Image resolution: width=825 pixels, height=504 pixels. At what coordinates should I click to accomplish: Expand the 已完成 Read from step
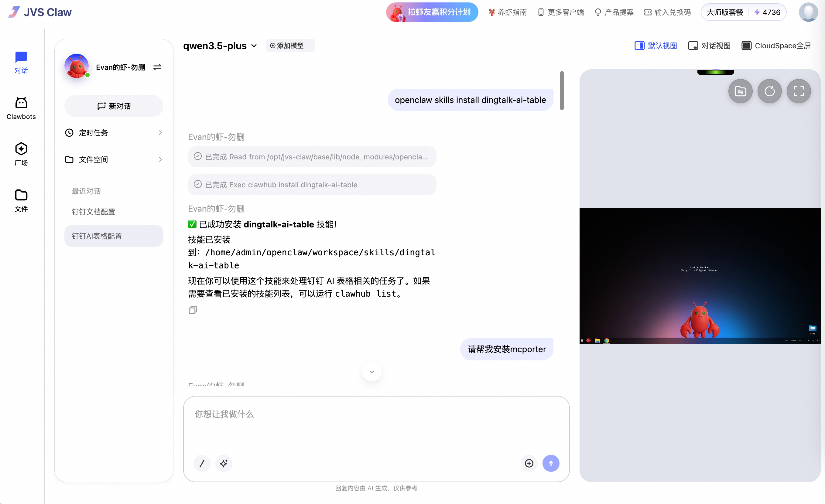(x=312, y=157)
